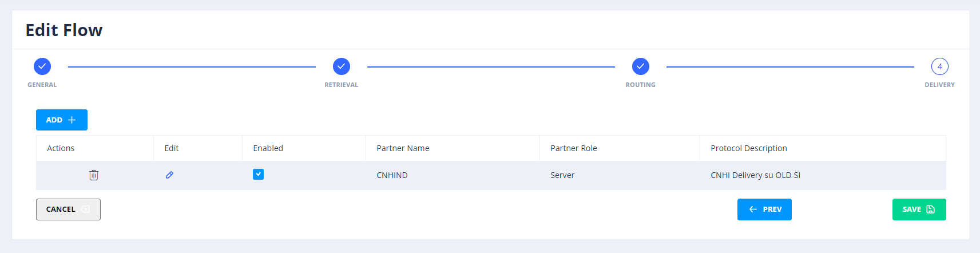Uncheck the Enabled checkbox for CNHIND
980x253 pixels.
coord(258,174)
